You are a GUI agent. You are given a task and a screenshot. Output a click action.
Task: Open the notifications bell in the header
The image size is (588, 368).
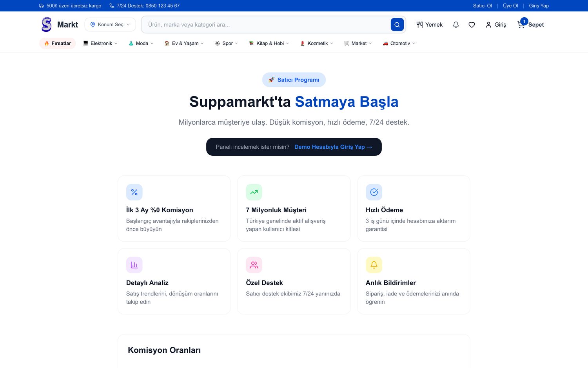point(456,25)
